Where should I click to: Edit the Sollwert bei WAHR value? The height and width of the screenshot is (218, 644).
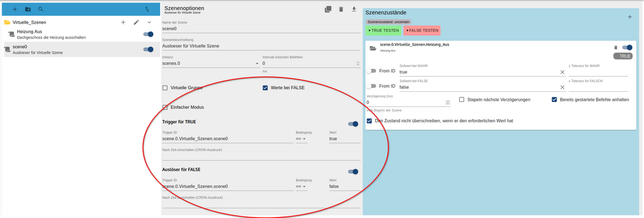tap(478, 72)
